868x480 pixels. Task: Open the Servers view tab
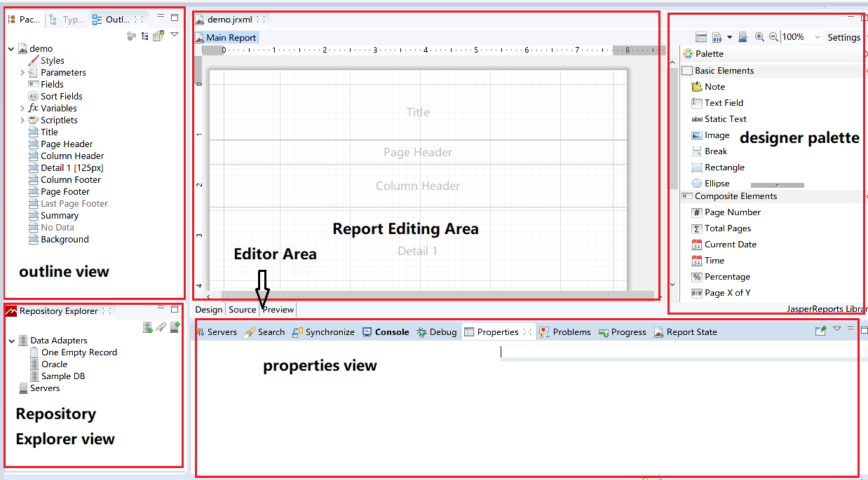tap(217, 332)
